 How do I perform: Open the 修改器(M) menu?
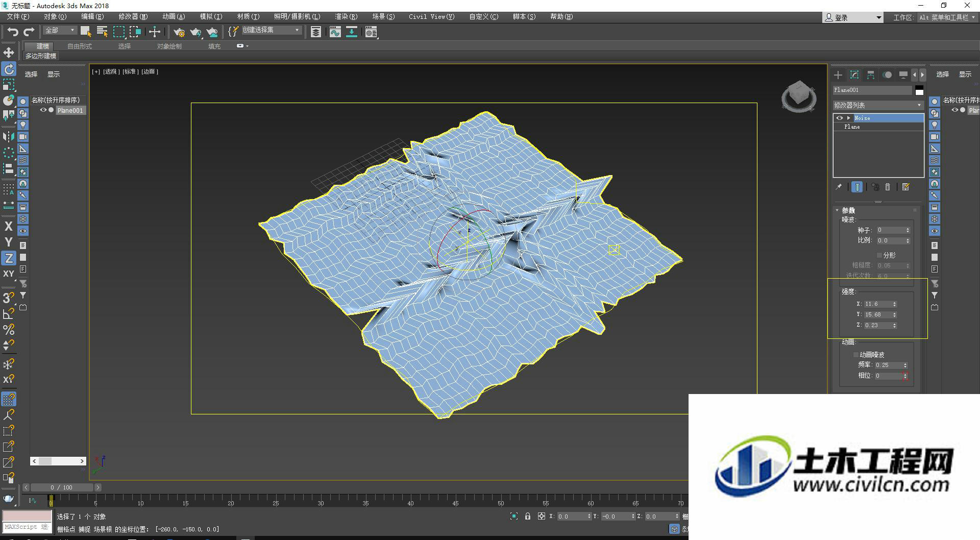[133, 17]
